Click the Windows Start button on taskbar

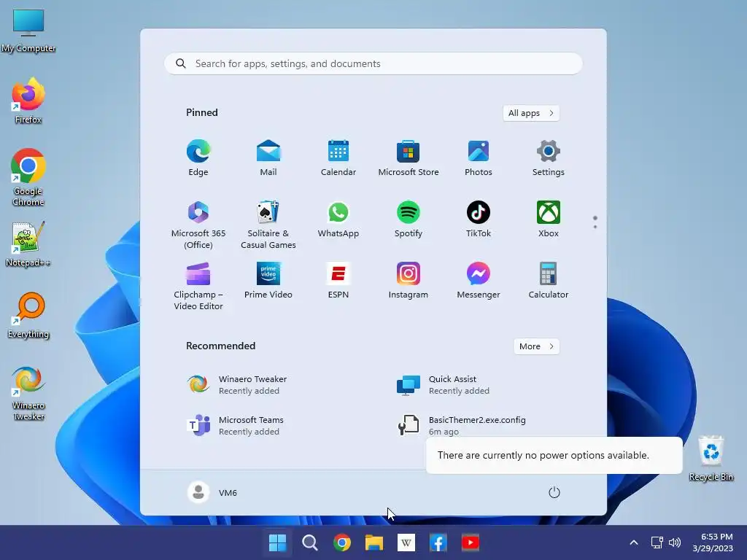(278, 542)
